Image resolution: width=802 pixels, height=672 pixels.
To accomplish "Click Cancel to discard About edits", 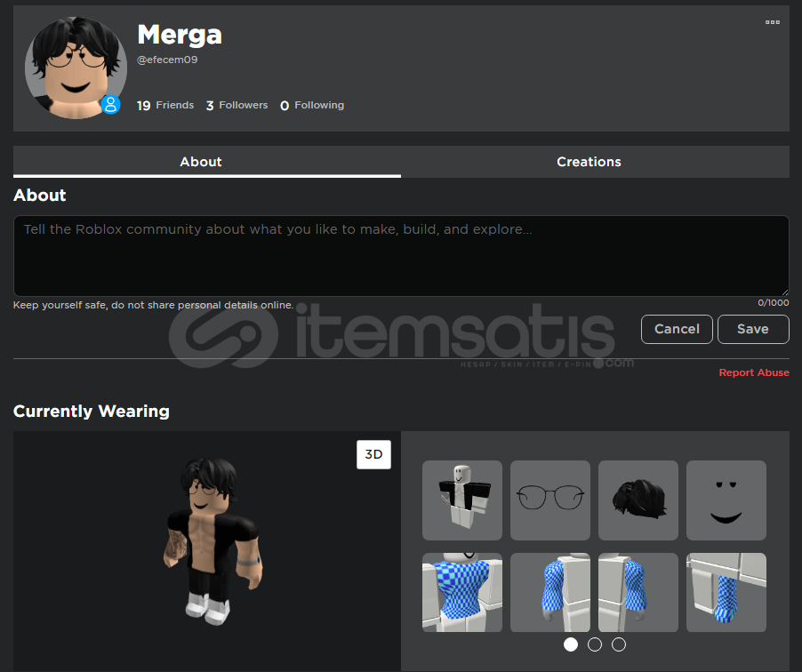I will tap(677, 329).
